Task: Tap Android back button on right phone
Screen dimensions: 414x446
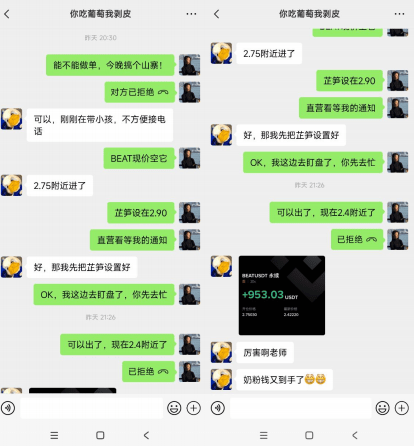Action: (x=355, y=435)
